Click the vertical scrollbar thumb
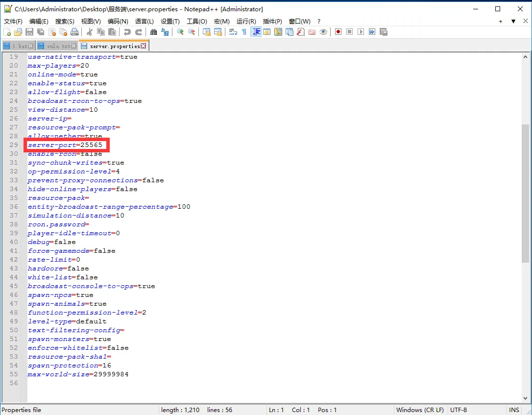The height and width of the screenshot is (415, 532). (525, 193)
